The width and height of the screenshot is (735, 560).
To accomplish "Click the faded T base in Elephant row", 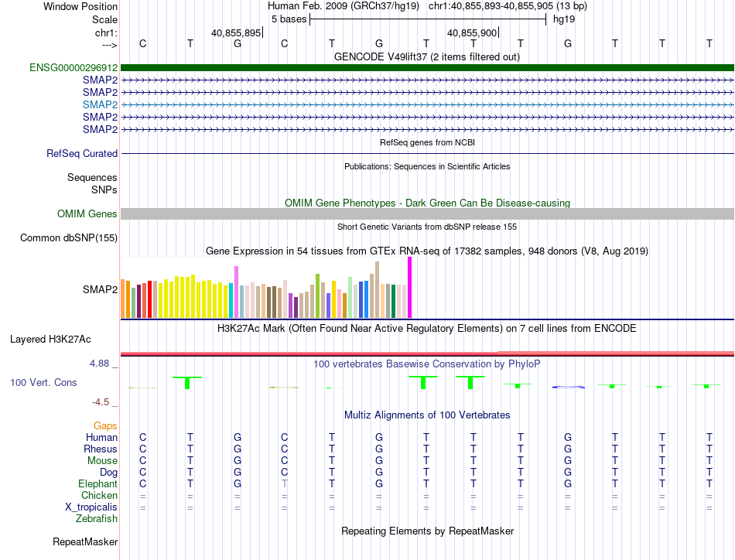I will (x=285, y=483).
